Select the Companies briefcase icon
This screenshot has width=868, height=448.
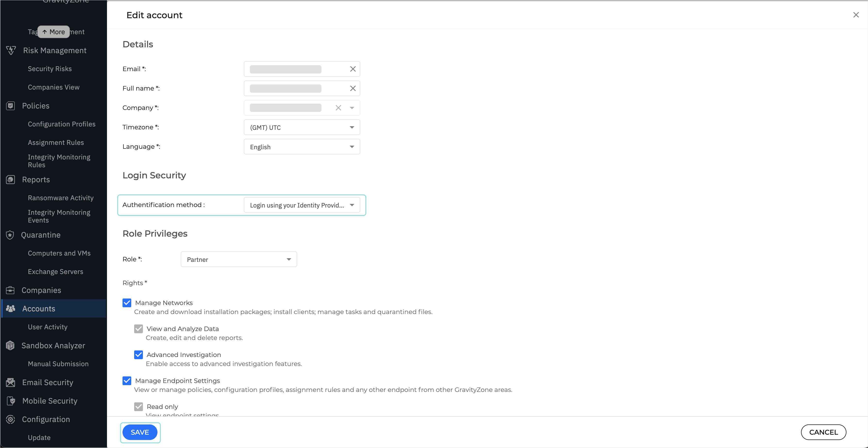point(10,290)
